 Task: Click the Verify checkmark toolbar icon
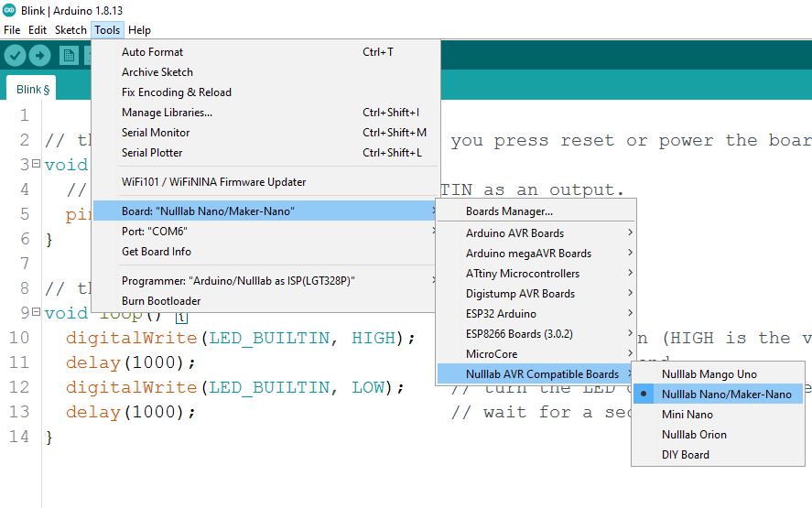[x=15, y=56]
